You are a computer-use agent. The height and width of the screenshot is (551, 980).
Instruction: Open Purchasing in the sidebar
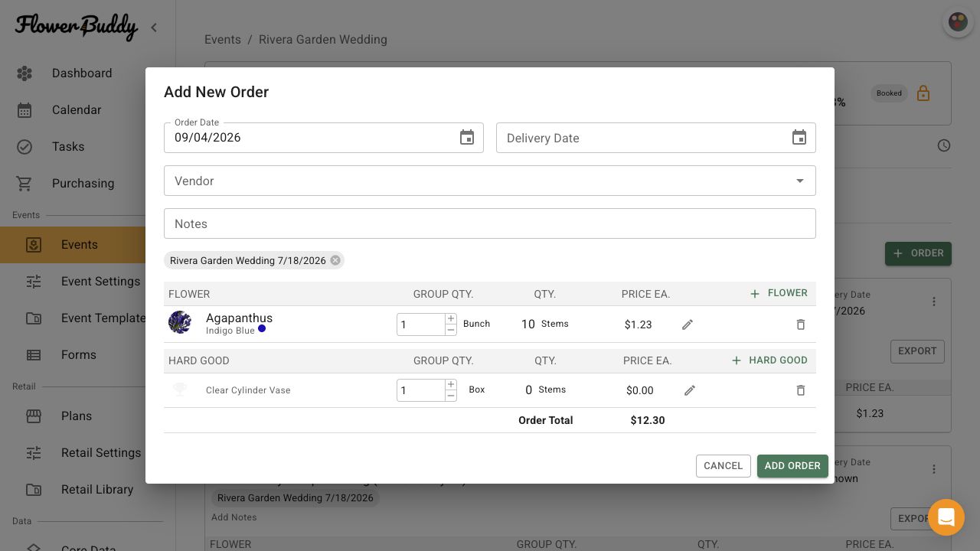[83, 184]
